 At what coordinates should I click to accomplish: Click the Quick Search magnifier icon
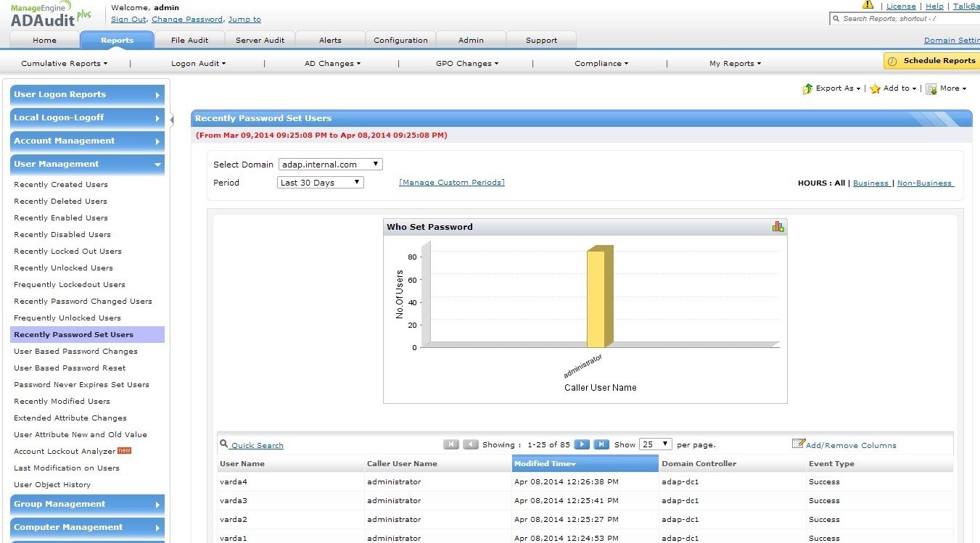(224, 444)
